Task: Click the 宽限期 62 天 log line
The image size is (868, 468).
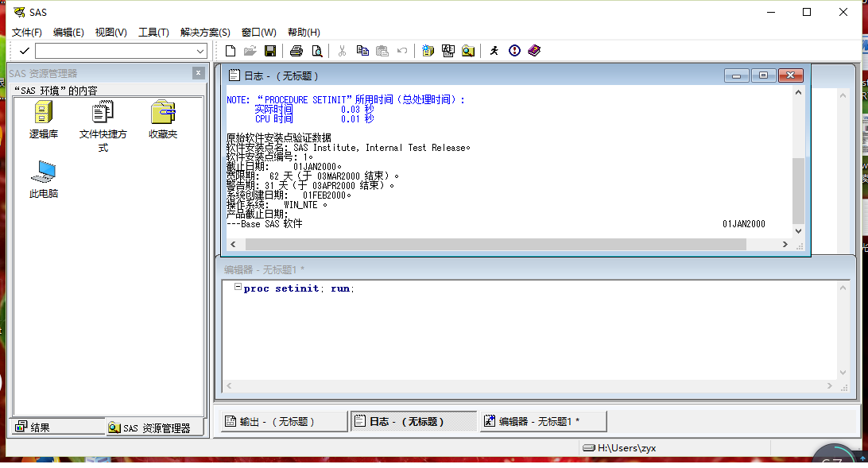Action: [x=312, y=176]
